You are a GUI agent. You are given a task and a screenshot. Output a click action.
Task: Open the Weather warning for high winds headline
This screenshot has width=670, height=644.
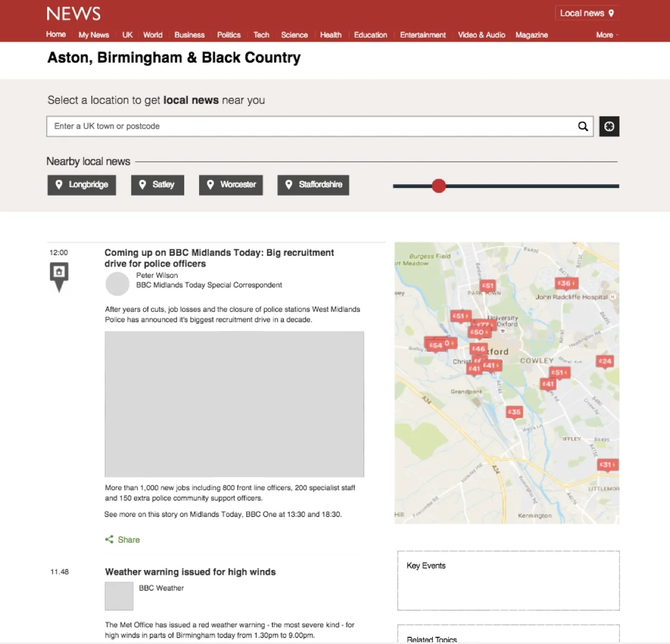pos(190,572)
